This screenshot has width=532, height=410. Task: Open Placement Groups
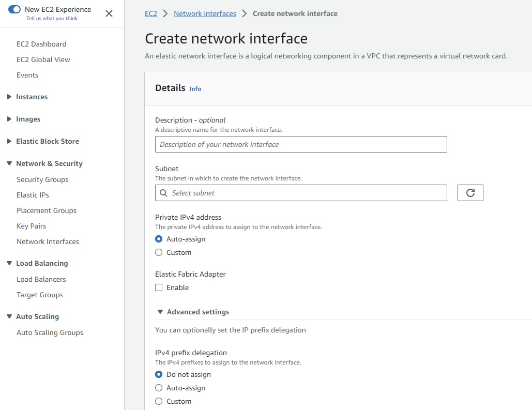pyautogui.click(x=47, y=211)
